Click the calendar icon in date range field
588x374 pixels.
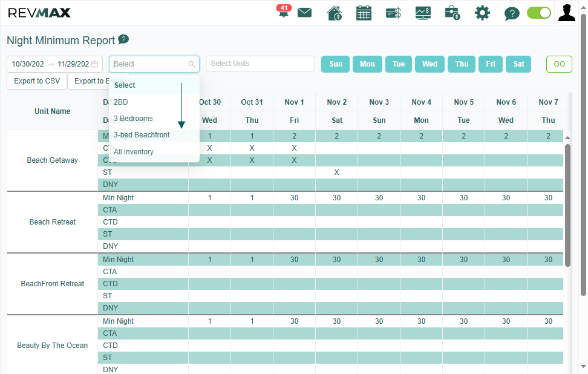[94, 64]
